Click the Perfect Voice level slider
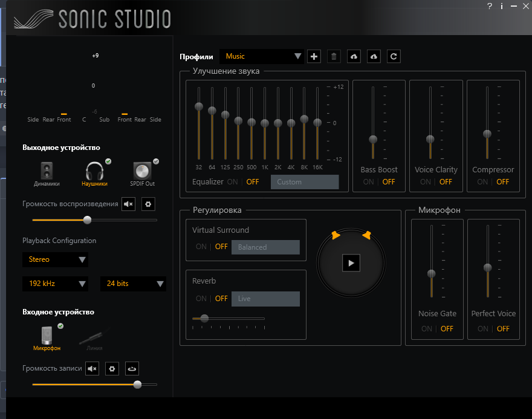This screenshot has width=532, height=419. tap(487, 268)
